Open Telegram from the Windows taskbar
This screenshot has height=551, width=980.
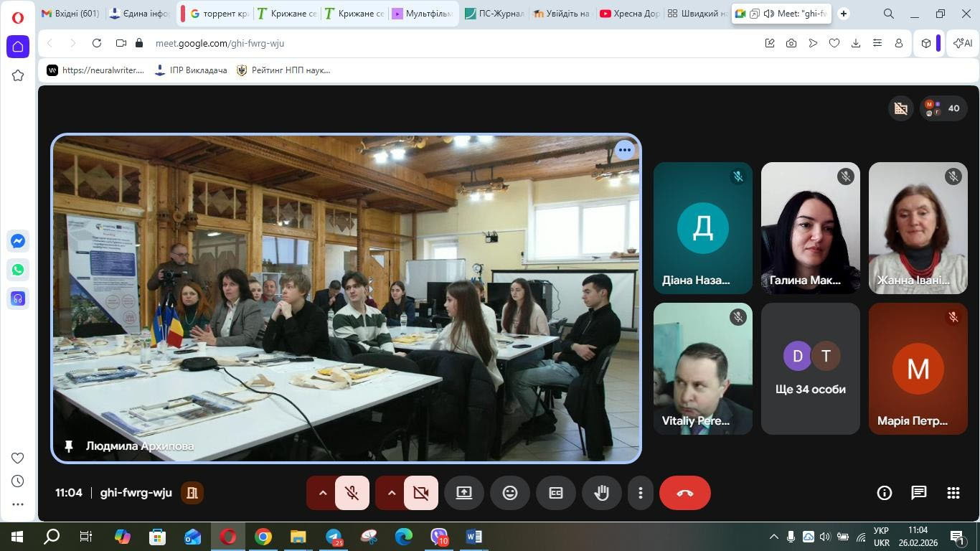tap(334, 537)
